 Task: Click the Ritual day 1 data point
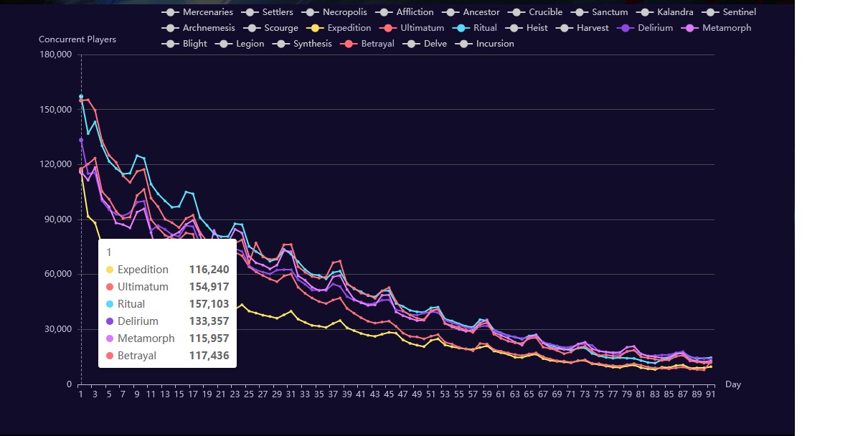(81, 97)
